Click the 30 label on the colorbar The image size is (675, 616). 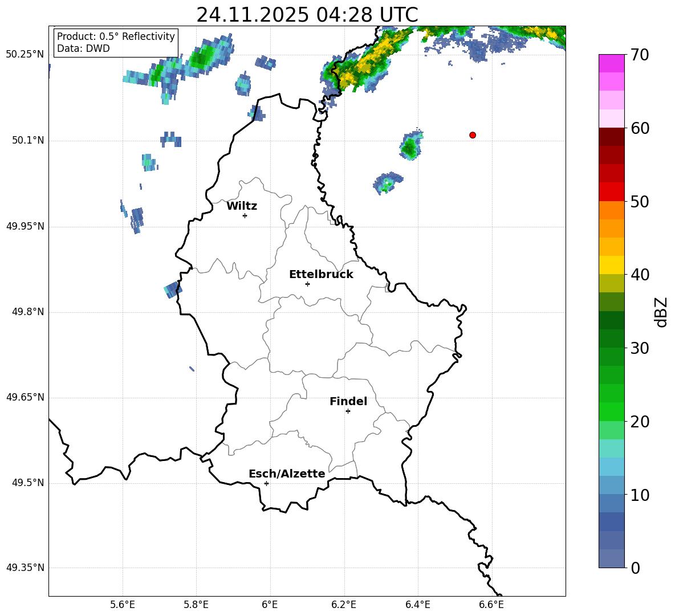tap(640, 348)
